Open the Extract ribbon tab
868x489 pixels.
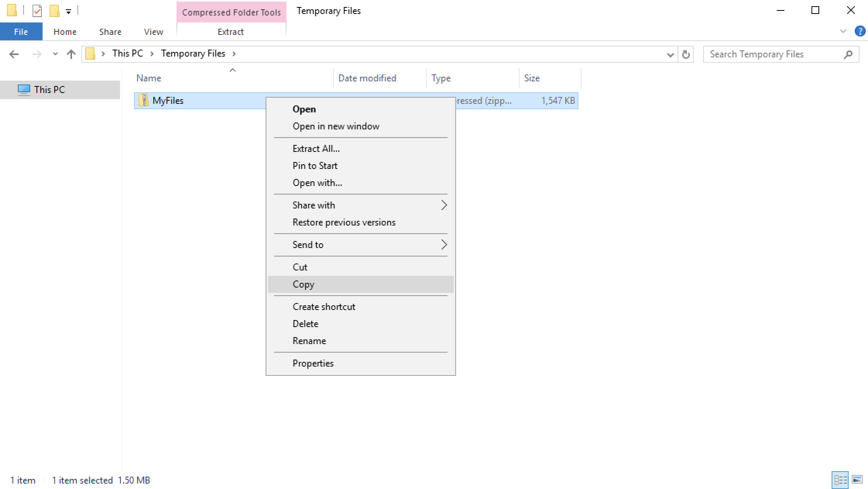[x=231, y=32]
